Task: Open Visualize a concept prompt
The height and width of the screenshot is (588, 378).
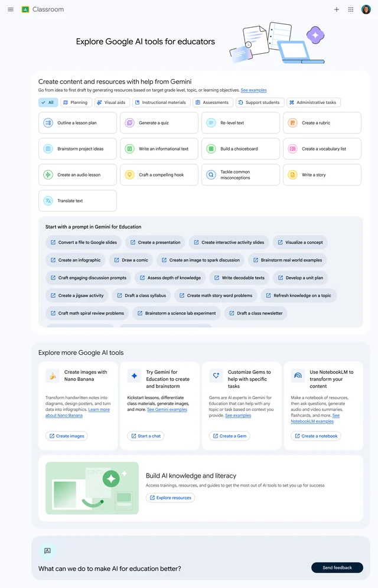Action: click(x=300, y=242)
